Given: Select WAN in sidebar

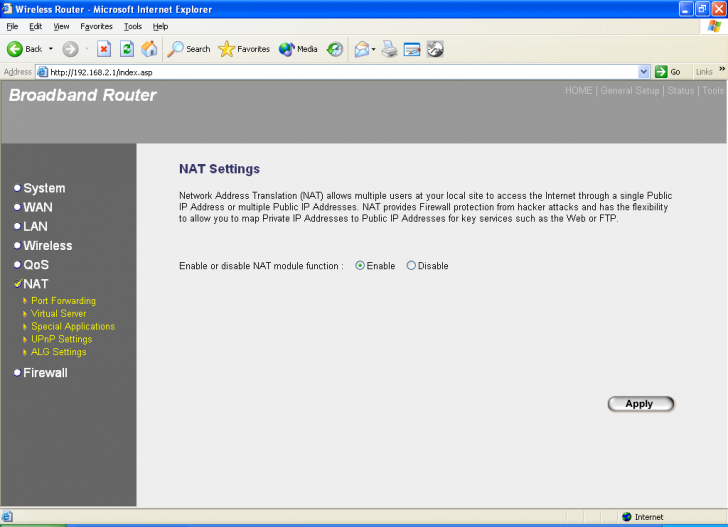Looking at the screenshot, I should click(x=38, y=207).
